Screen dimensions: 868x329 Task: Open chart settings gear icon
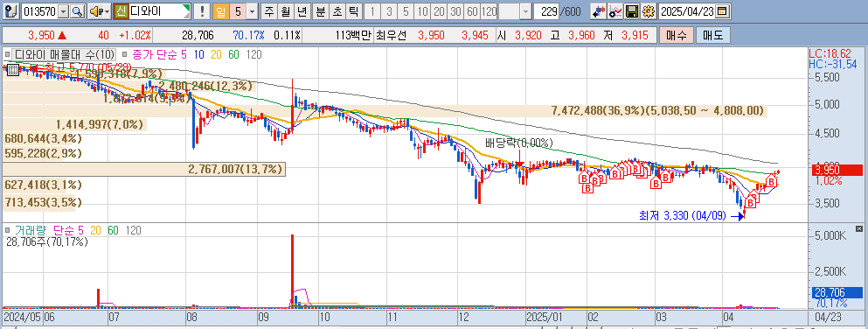(x=649, y=11)
